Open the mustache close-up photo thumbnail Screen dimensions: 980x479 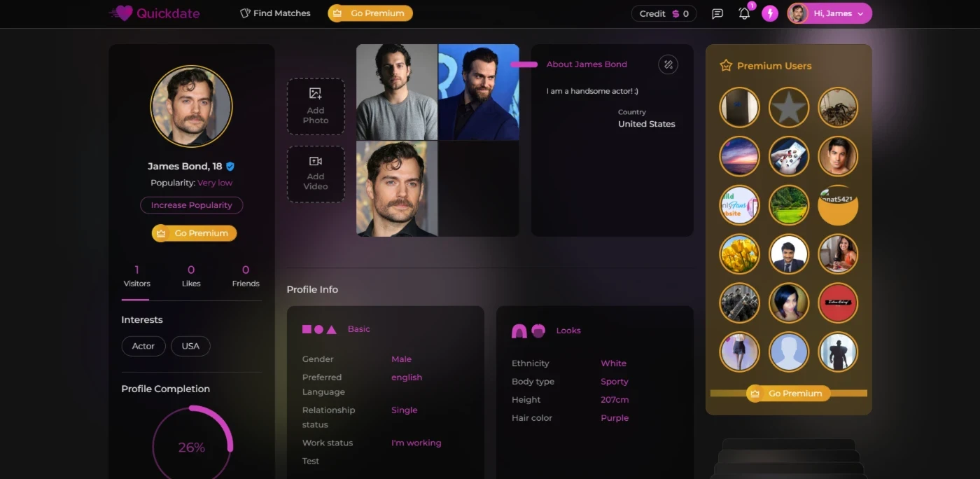[x=397, y=188]
